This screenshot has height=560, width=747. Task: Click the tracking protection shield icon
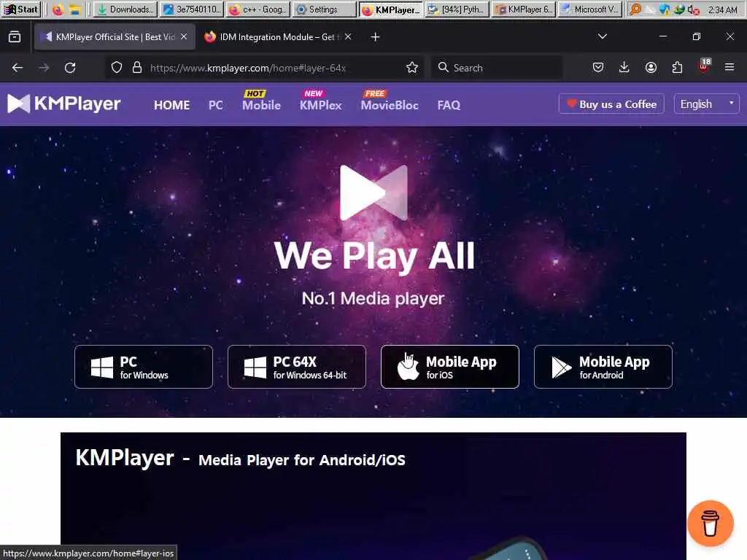(x=116, y=68)
